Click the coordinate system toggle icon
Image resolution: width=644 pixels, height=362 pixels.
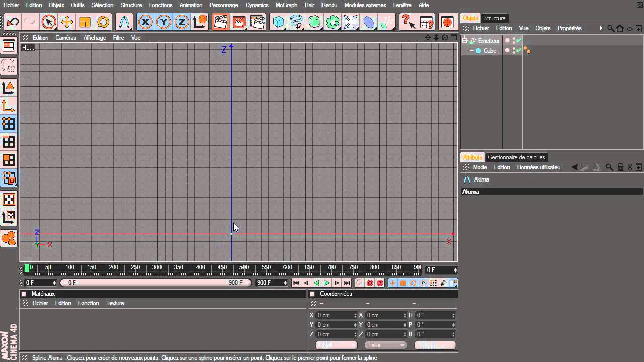click(x=200, y=22)
